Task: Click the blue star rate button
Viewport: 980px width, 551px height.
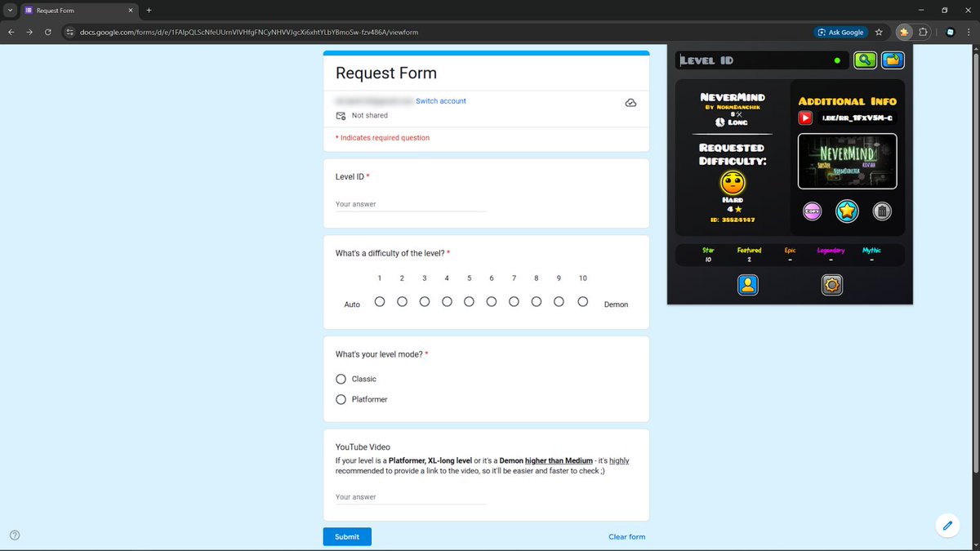Action: tap(848, 211)
